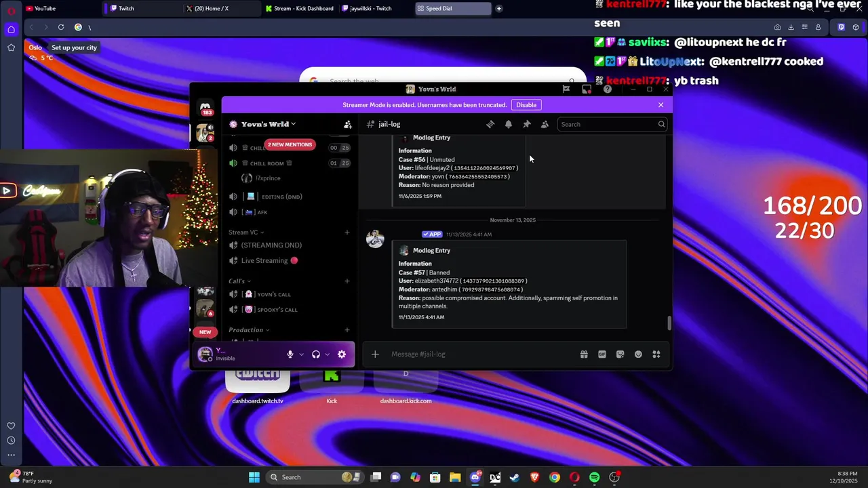
Task: Open Discord direct messages home icon
Action: pos(205,107)
